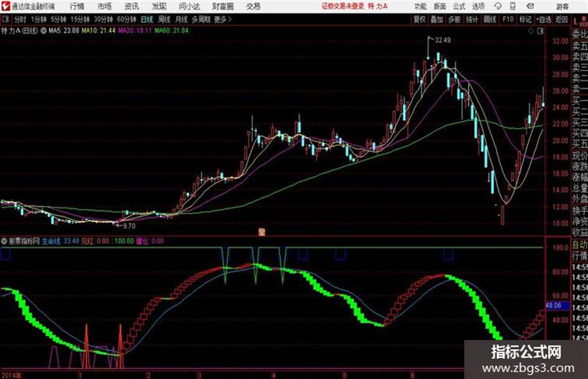588x379 pixels.
Task: Click the 证券交易未登录 status link
Action: click(343, 6)
